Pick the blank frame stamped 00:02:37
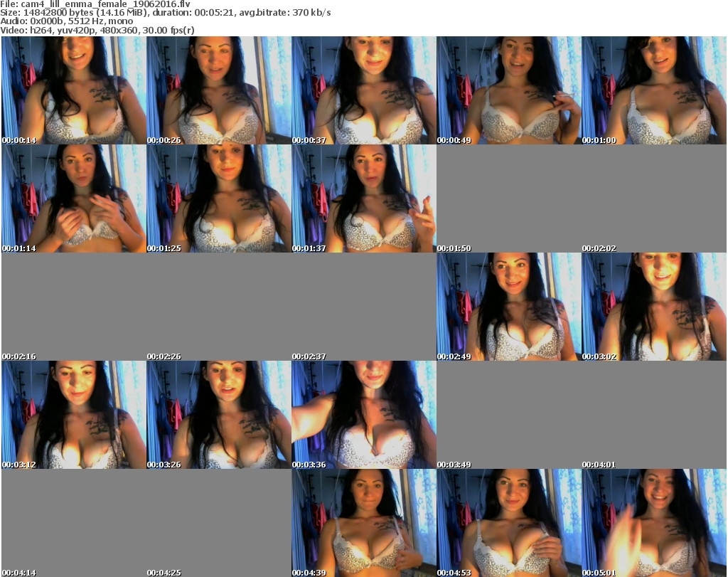The height and width of the screenshot is (577, 728). [x=363, y=307]
